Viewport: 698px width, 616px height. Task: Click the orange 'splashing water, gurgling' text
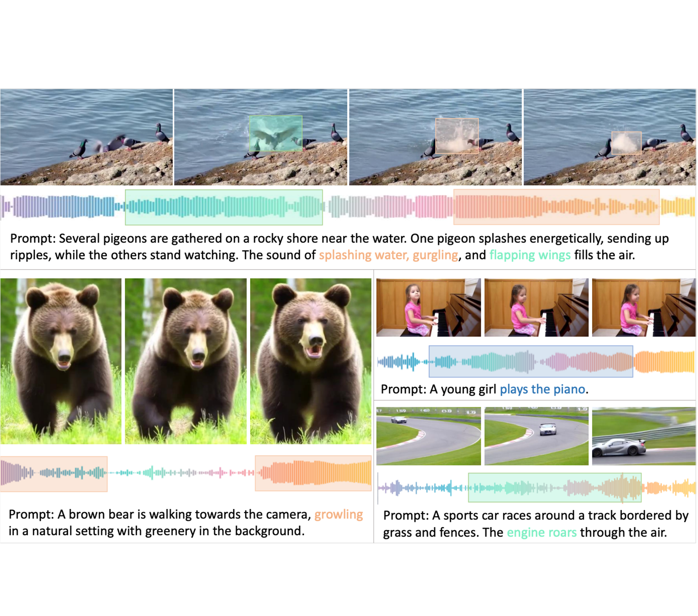388,255
